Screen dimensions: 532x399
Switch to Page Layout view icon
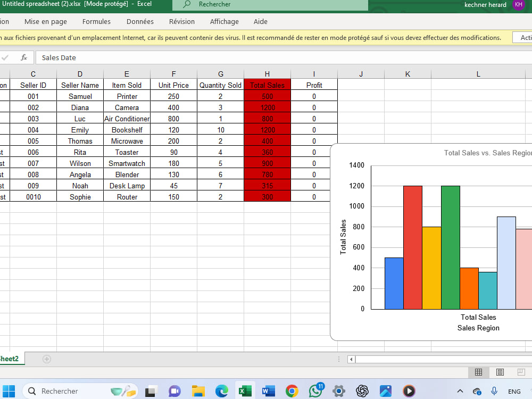(x=500, y=372)
